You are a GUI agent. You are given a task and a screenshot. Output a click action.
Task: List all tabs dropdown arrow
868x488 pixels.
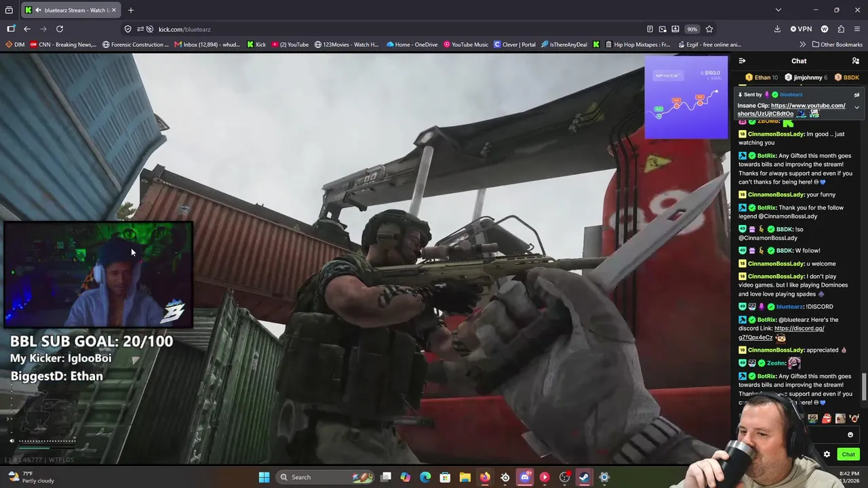pos(778,10)
